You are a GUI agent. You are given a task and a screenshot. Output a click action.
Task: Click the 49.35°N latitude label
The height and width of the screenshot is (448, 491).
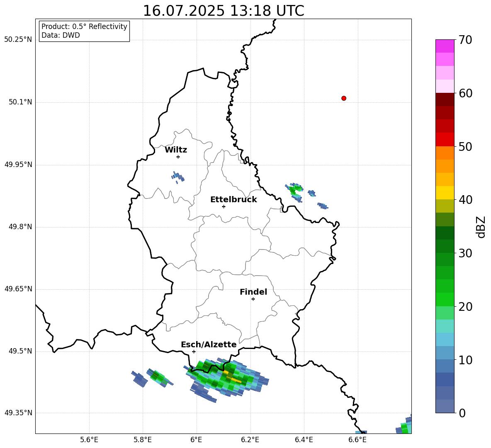pos(18,413)
